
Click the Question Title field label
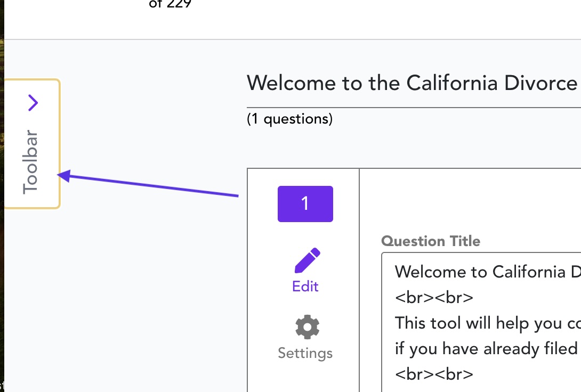[x=431, y=241]
